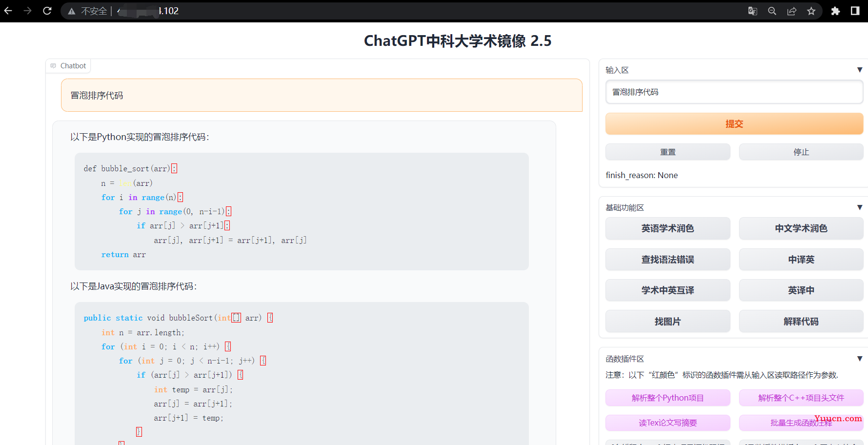Collapse the 输入区 section
The image size is (868, 445).
point(860,70)
